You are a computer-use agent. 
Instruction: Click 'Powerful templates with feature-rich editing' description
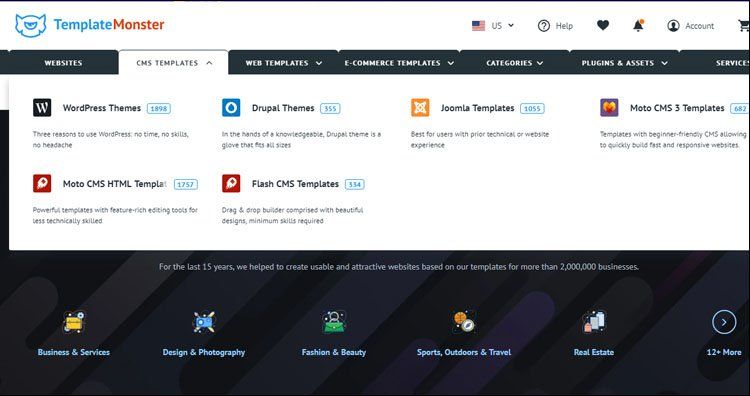tap(115, 215)
